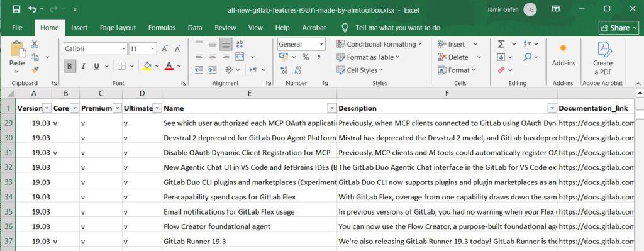Cut the selection with the scissors icon
Viewport: 644px width, 251px height.
pyautogui.click(x=35, y=44)
